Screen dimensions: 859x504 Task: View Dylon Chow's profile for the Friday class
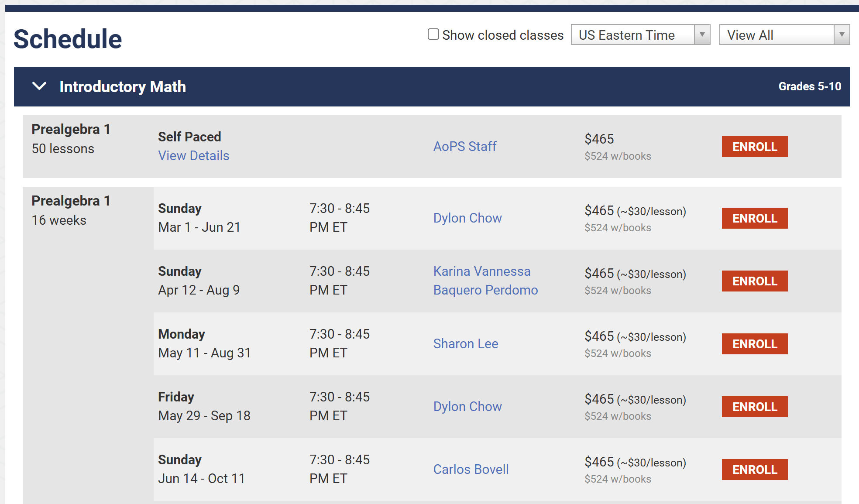[467, 407]
